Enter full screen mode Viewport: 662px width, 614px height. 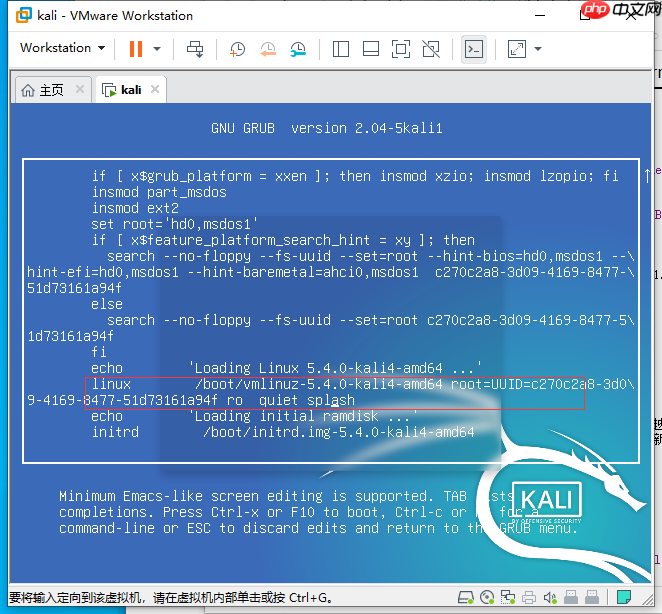click(x=401, y=49)
